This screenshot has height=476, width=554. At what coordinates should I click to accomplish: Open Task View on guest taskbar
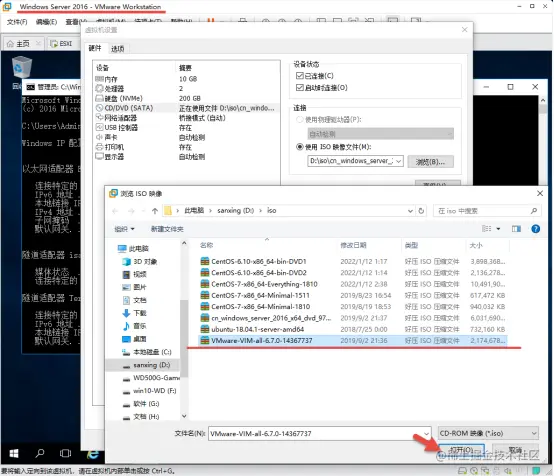[65, 453]
